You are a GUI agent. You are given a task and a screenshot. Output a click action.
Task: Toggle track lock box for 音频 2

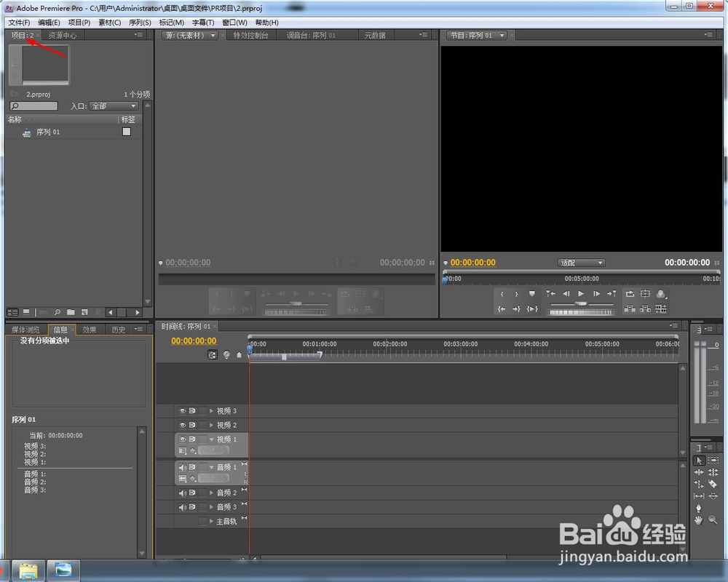[203, 493]
